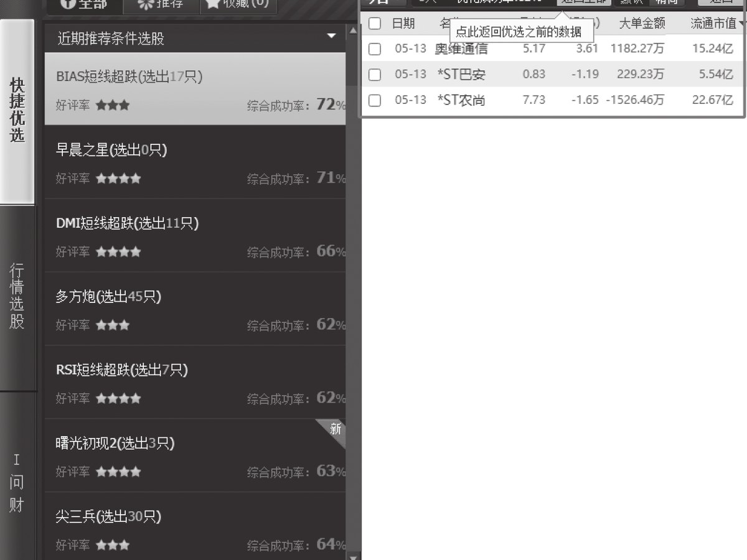Select the 多方炮 strategy item
Viewport: 747px width, 560px height.
[195, 309]
